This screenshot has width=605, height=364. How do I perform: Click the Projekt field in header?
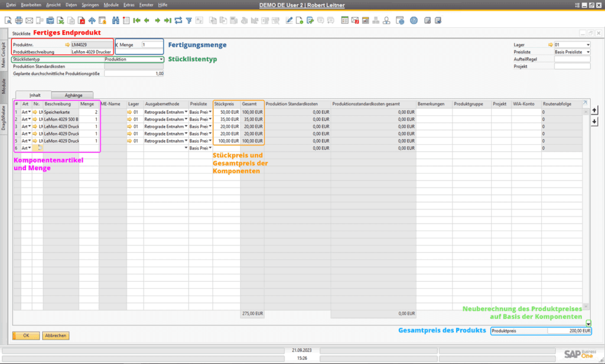coord(572,66)
